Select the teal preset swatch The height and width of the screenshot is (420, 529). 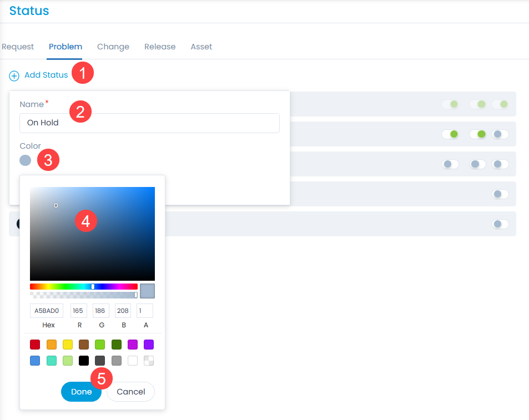(51, 361)
